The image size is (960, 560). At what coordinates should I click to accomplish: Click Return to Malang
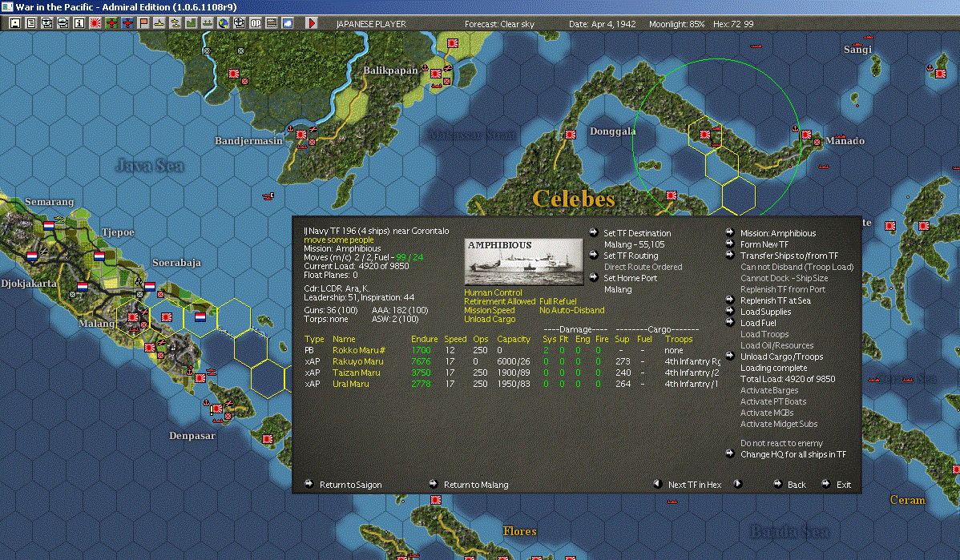point(476,485)
